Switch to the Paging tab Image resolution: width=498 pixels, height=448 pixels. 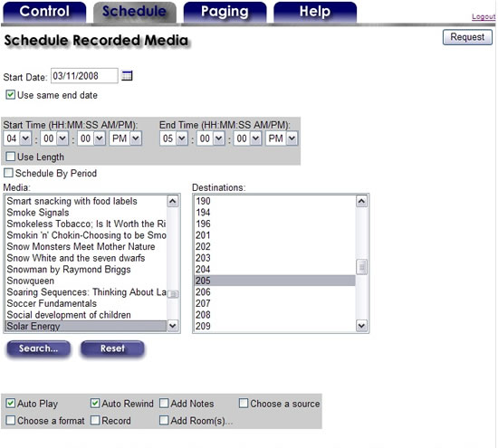225,12
